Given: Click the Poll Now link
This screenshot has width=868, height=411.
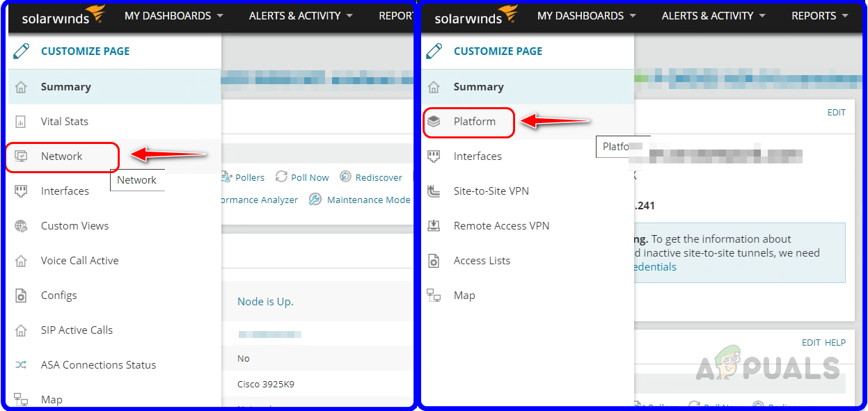Looking at the screenshot, I should click(x=310, y=177).
